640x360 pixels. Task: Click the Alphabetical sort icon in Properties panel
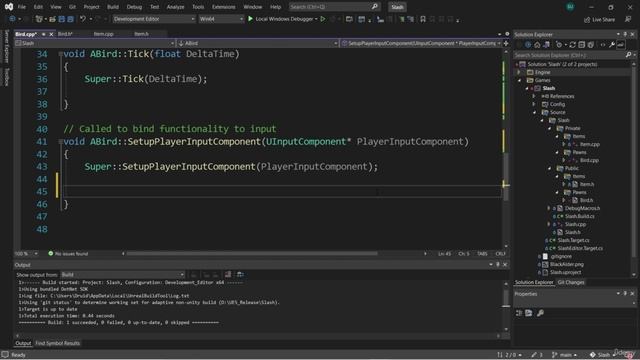coord(529,313)
